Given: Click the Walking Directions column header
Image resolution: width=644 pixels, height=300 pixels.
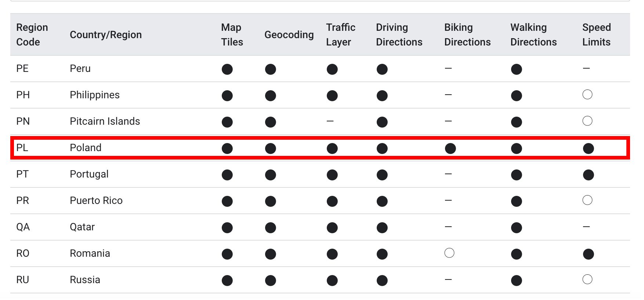Looking at the screenshot, I should point(533,34).
